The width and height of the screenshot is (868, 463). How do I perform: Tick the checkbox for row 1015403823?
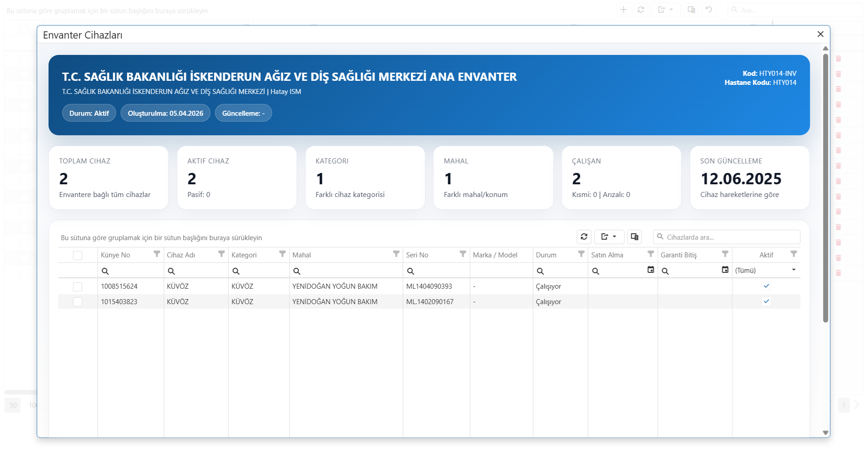click(x=78, y=302)
